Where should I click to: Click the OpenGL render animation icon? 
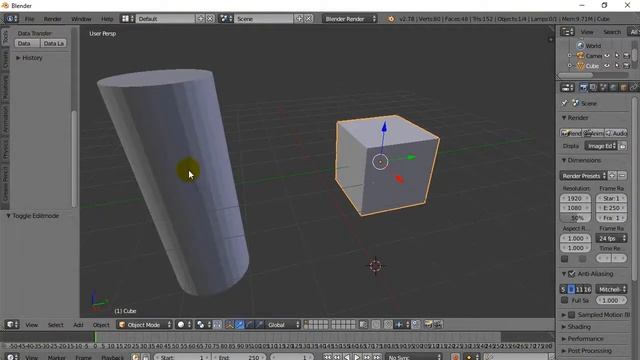pyautogui.click(x=438, y=324)
